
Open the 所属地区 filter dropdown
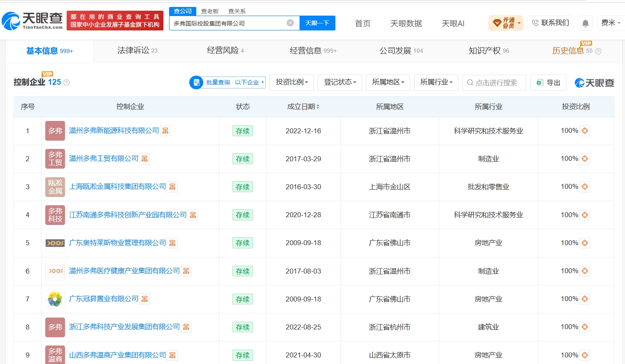coord(388,82)
